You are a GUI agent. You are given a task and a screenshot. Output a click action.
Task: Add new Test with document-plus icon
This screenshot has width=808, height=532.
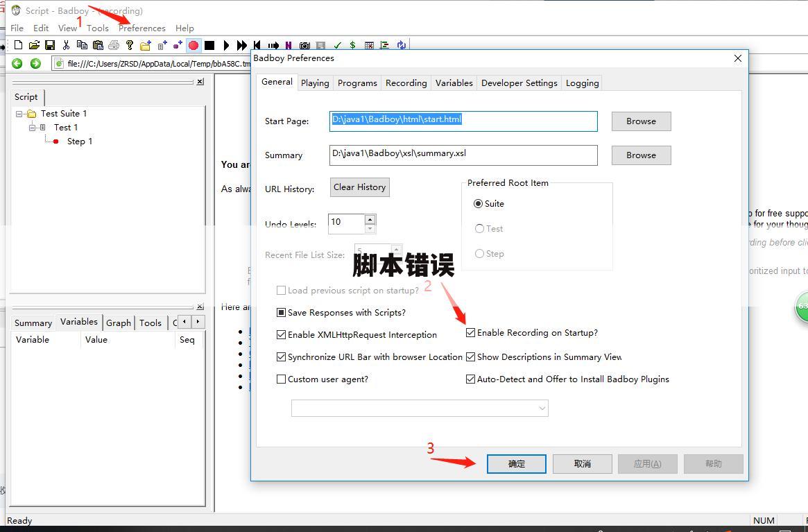pyautogui.click(x=162, y=45)
